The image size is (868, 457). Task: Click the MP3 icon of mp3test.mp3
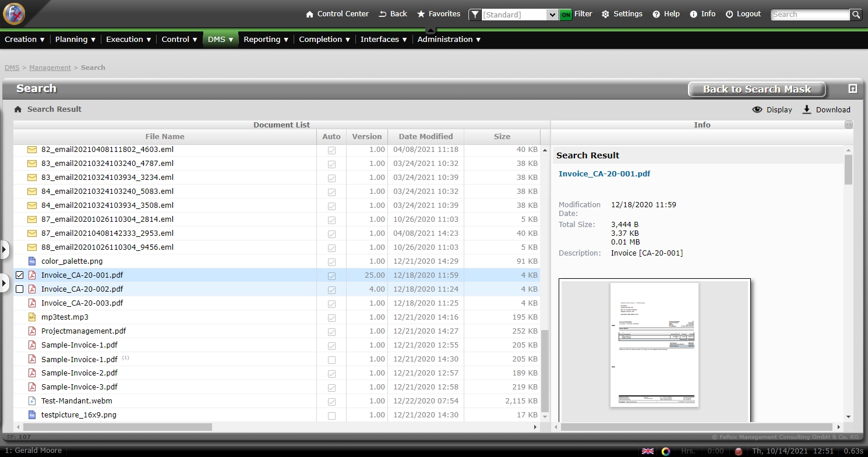click(x=32, y=317)
